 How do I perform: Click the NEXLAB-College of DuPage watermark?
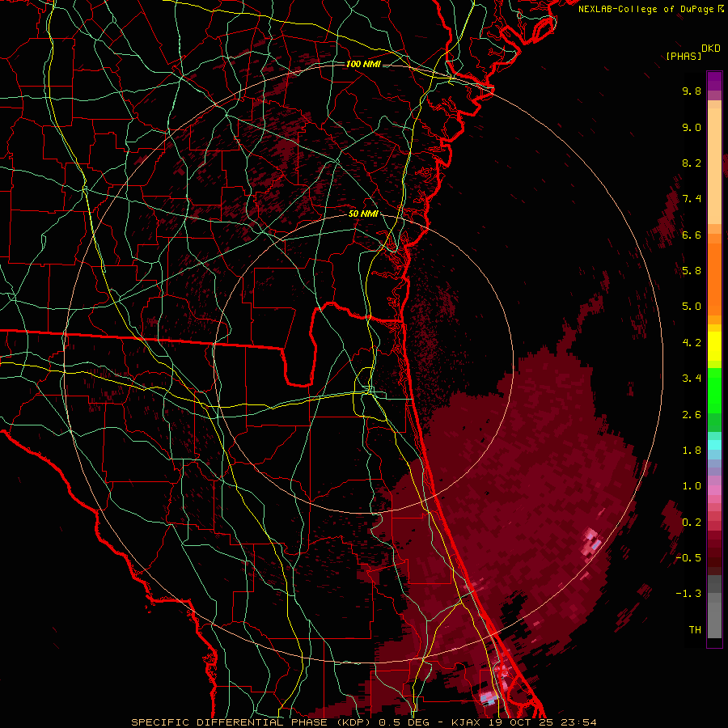(x=650, y=9)
